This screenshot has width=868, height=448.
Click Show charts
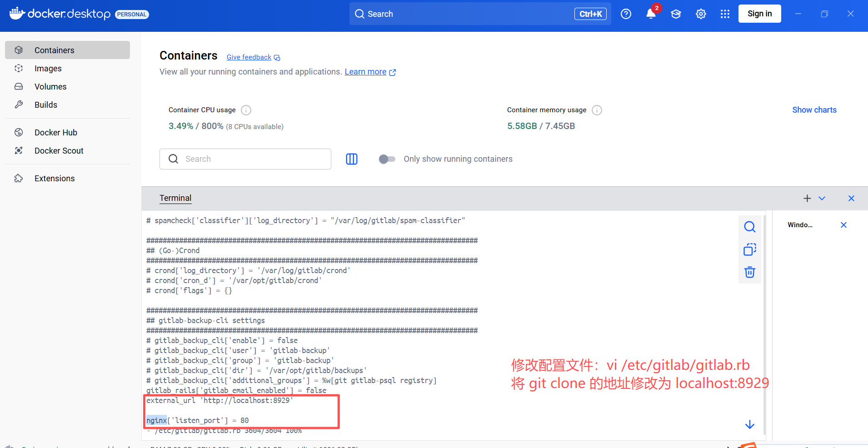[x=814, y=110]
